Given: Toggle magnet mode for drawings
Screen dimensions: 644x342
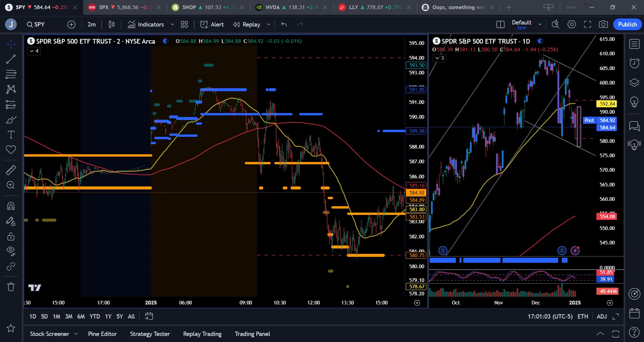Looking at the screenshot, I should [x=11, y=206].
